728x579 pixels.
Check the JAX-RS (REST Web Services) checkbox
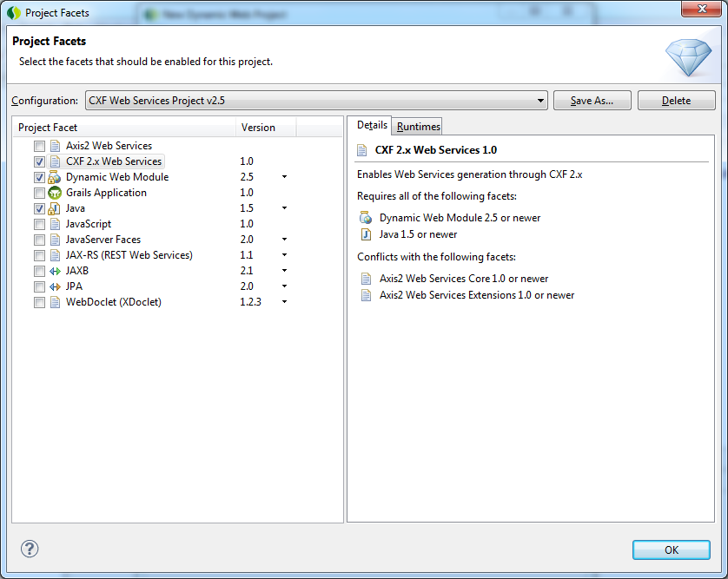click(39, 255)
